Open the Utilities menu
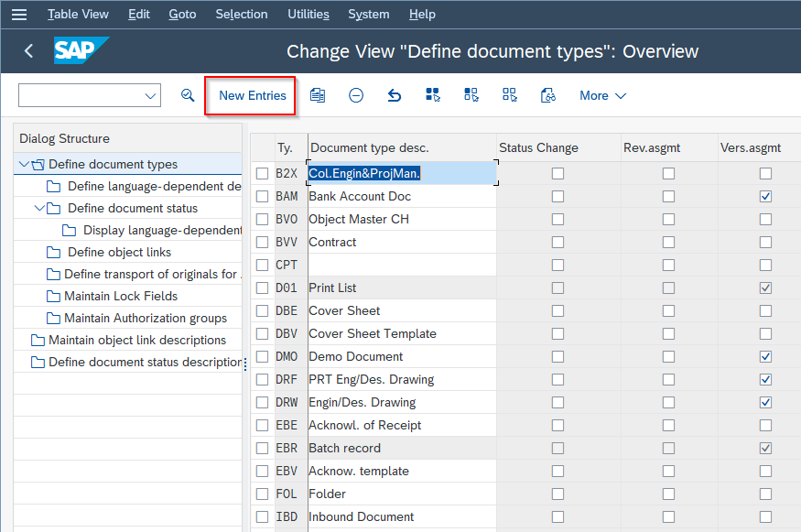Image resolution: width=801 pixels, height=532 pixels. (x=308, y=14)
